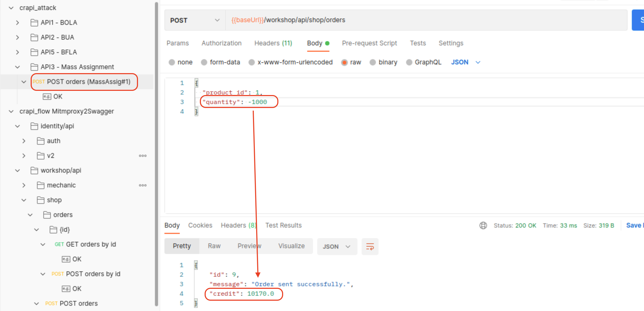Select the none body type radio
The height and width of the screenshot is (311, 644).
(172, 62)
